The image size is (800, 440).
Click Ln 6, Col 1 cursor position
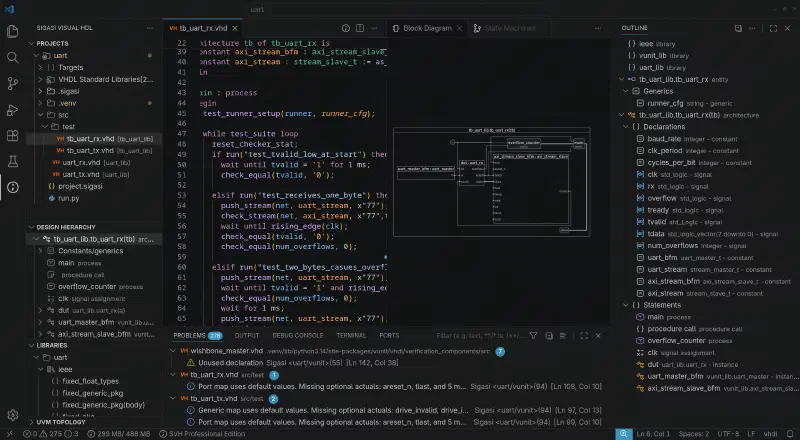tap(653, 434)
